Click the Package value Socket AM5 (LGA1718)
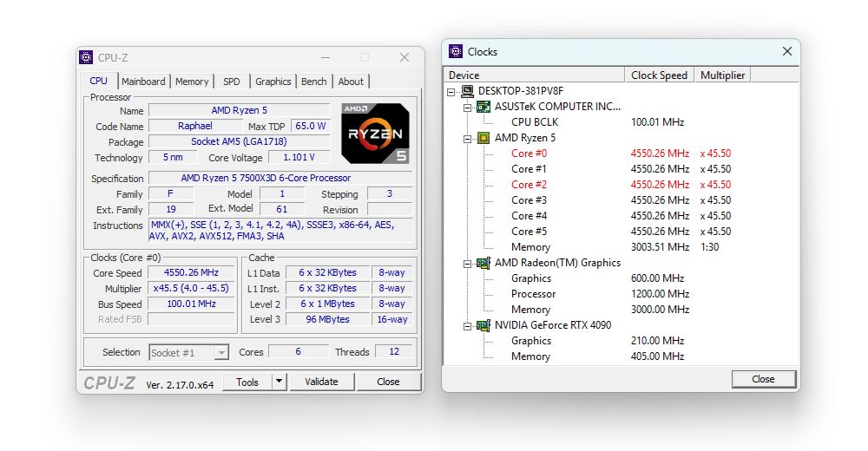 coord(240,141)
